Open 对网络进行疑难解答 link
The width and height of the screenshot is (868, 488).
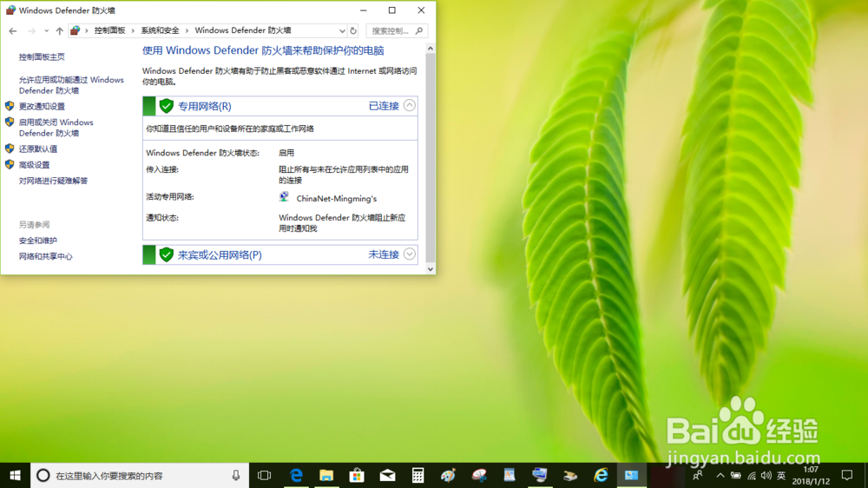(53, 181)
